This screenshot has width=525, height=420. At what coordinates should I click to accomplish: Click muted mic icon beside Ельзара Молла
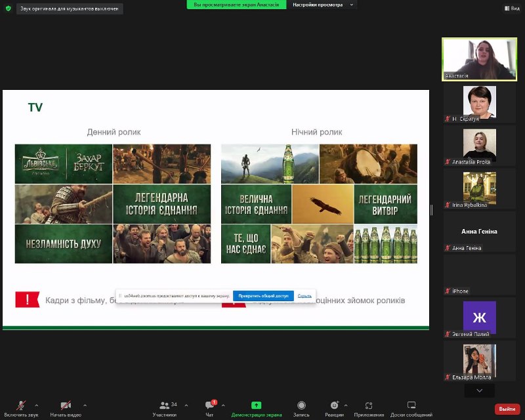448,377
